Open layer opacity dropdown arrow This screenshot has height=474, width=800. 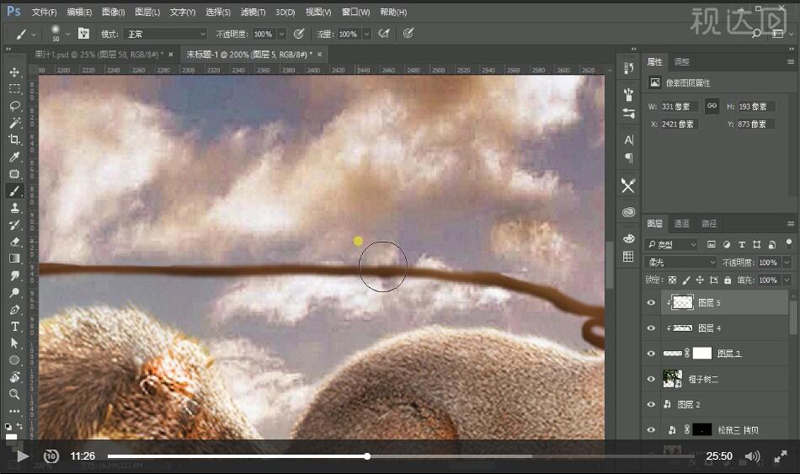(x=787, y=262)
